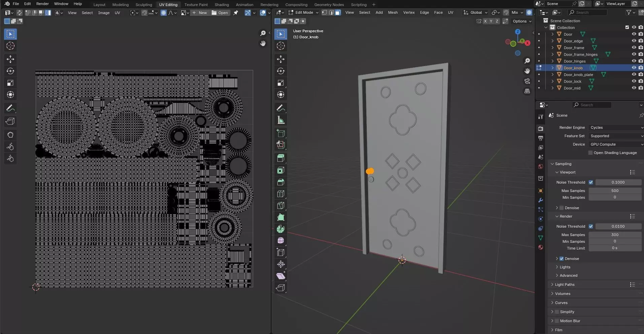Viewport: 644px width, 334px height.
Task: Select the Knife tool
Action: (x=281, y=206)
